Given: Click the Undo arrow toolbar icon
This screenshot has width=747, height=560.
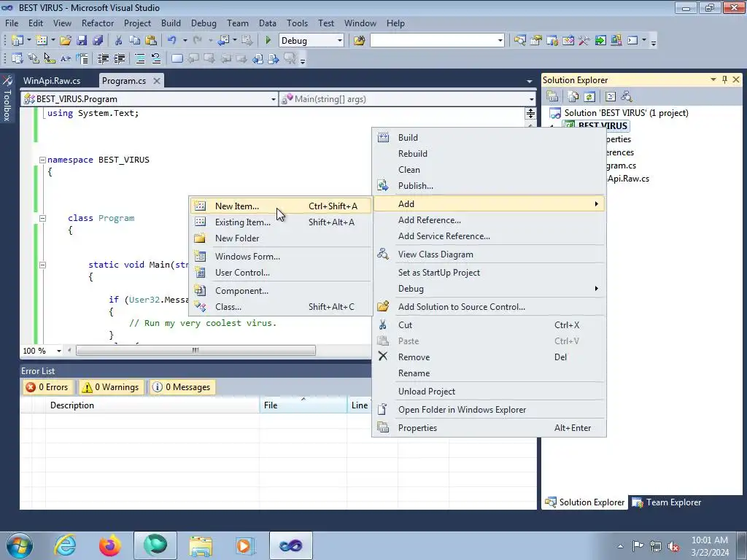Looking at the screenshot, I should (x=172, y=41).
